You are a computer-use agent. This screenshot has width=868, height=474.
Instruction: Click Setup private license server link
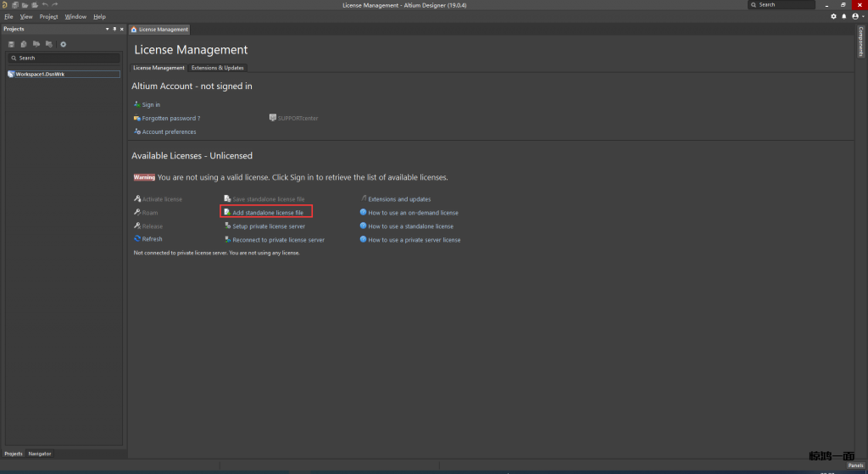pyautogui.click(x=269, y=226)
